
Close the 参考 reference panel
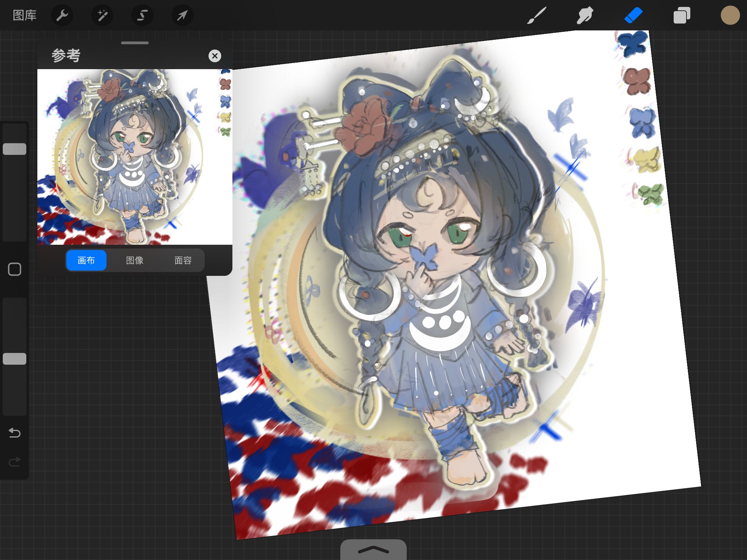[215, 56]
